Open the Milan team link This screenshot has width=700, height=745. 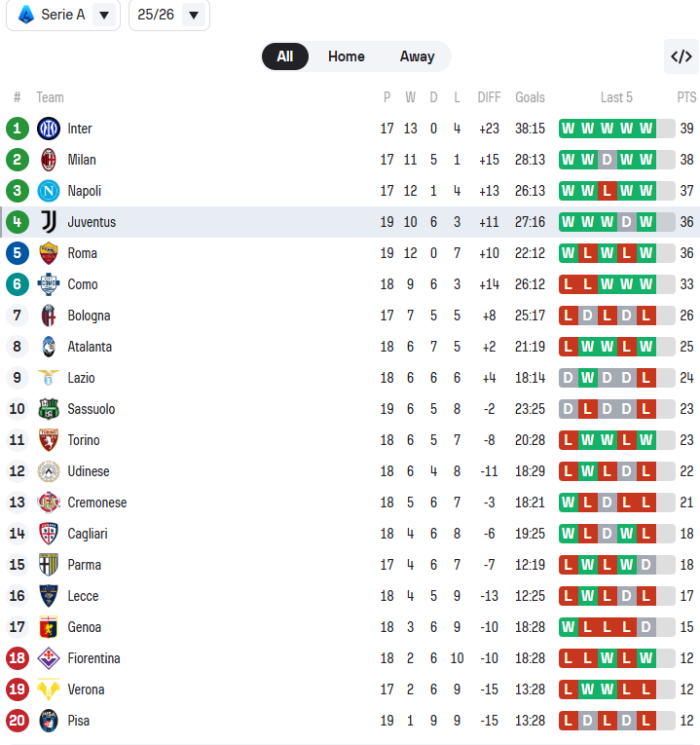[82, 160]
